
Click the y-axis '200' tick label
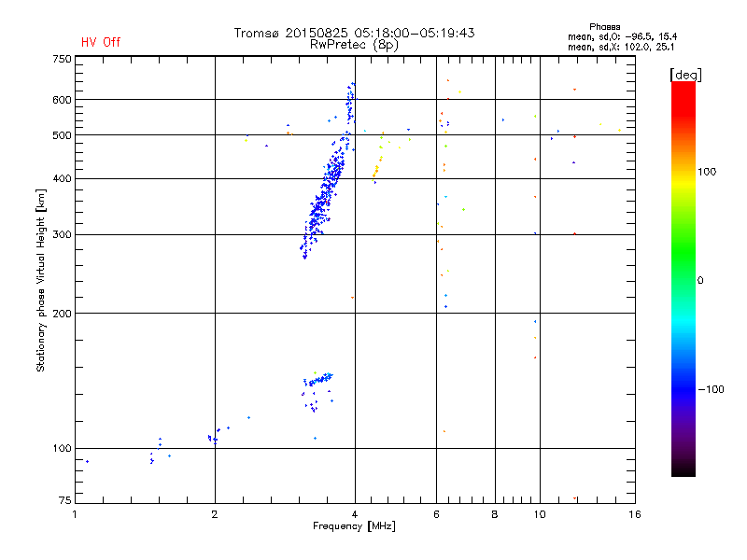(62, 314)
